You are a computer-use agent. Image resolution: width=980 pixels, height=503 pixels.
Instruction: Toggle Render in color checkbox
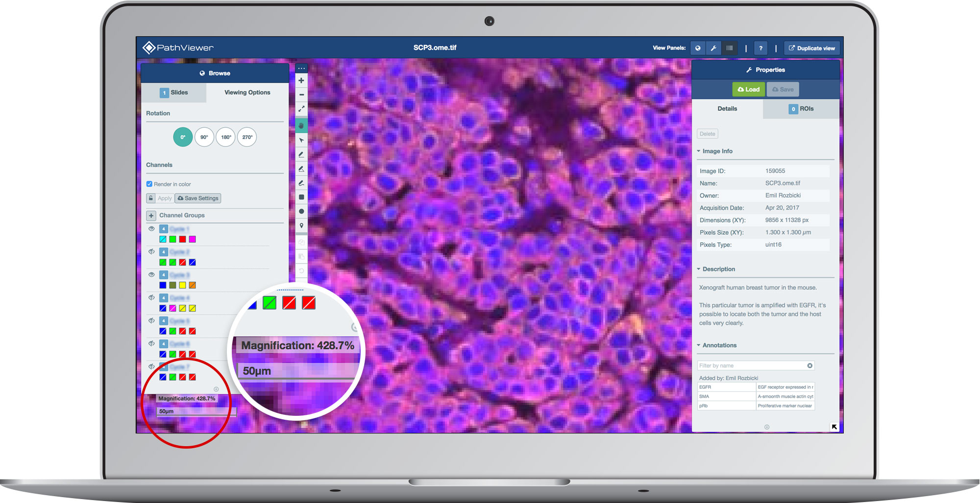coord(149,184)
